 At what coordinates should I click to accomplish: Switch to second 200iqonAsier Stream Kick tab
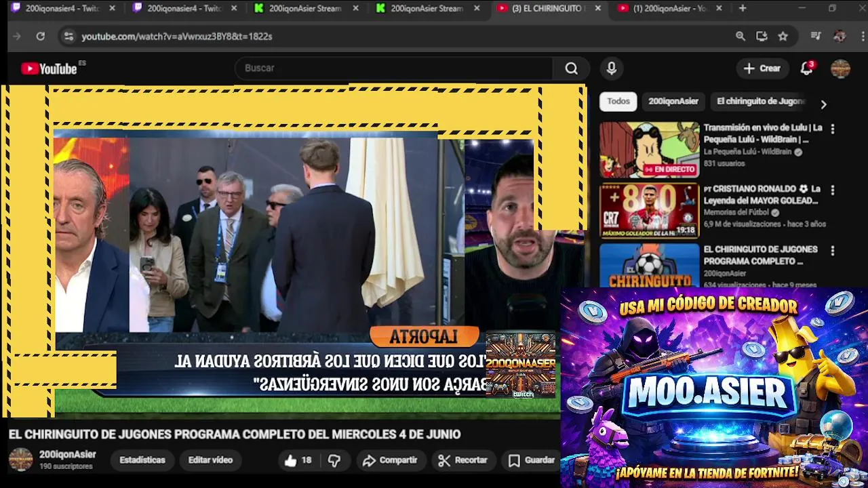(x=427, y=9)
